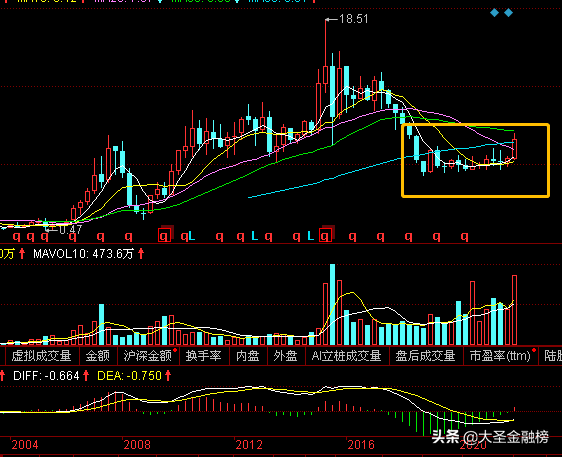Click the 2016 year mark on time axis
The height and width of the screenshot is (457, 562).
361,445
